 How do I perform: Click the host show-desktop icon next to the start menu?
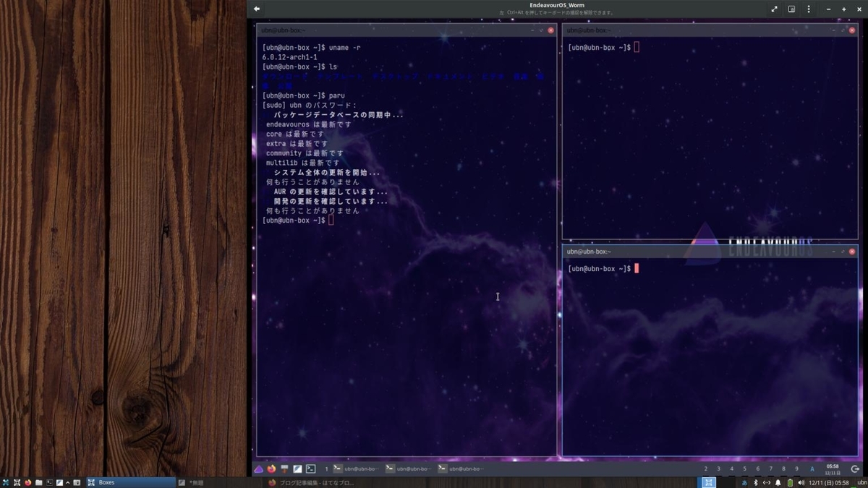17,482
